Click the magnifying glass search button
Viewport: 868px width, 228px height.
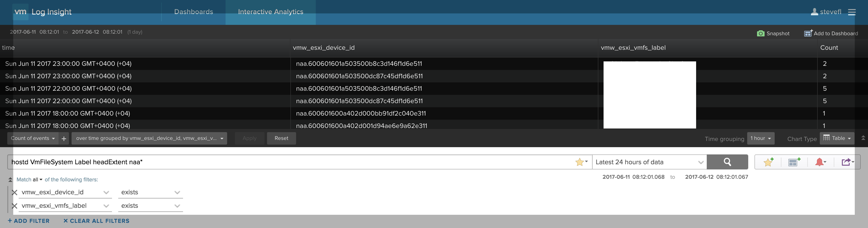click(727, 162)
